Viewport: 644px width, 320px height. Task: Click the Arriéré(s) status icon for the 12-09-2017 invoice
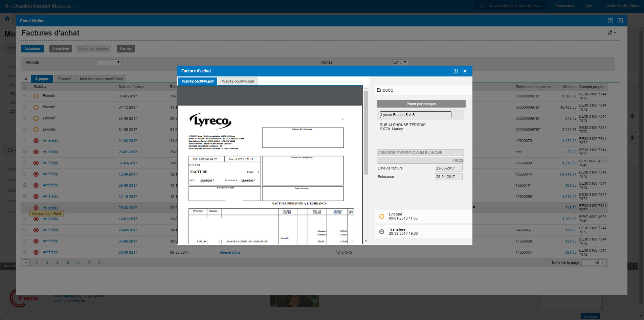(x=36, y=174)
